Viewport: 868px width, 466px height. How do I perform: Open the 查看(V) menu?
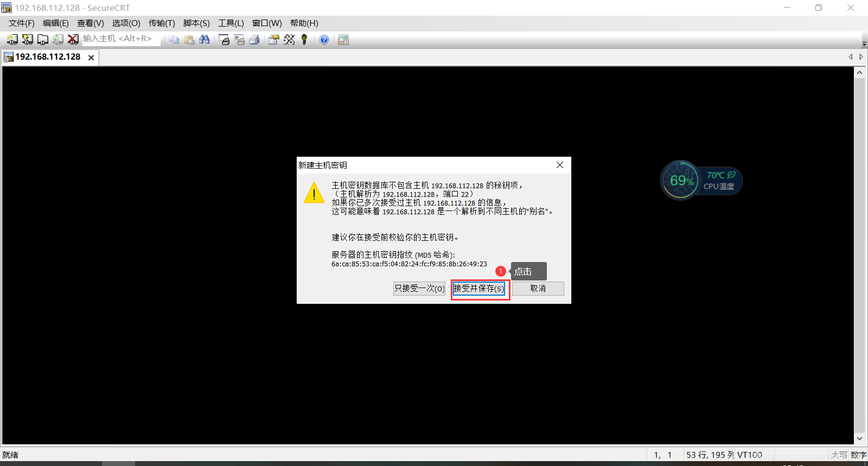(90, 23)
